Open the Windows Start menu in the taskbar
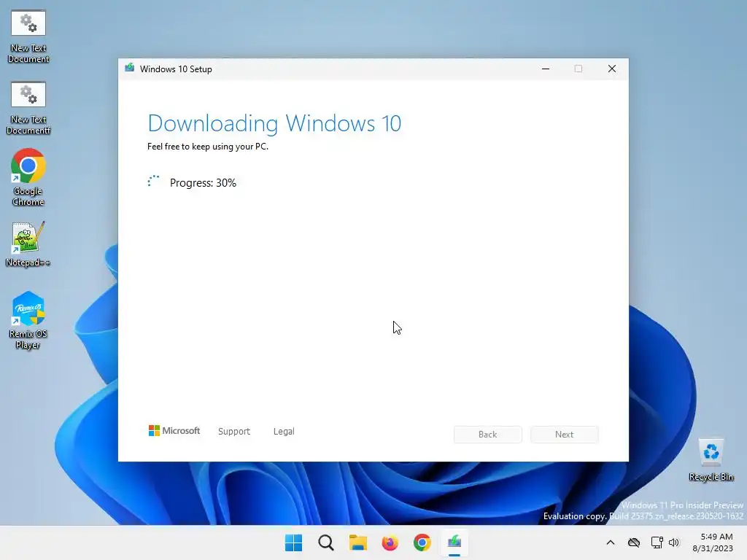The height and width of the screenshot is (560, 747). (293, 542)
